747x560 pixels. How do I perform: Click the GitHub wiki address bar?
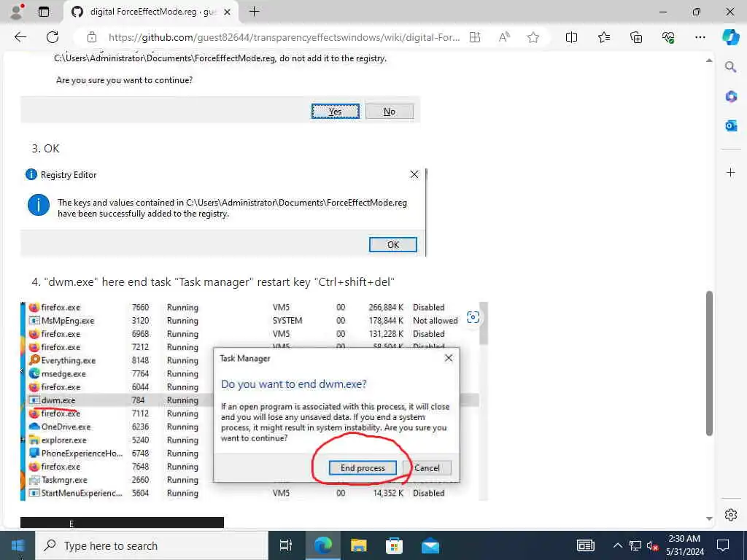(284, 37)
